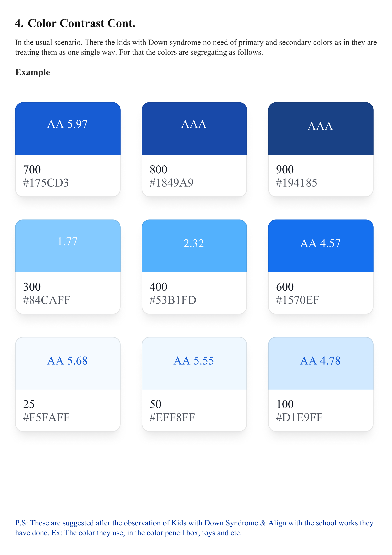Click the 700 blue color swatch
This screenshot has height=555, width=392.
point(68,129)
